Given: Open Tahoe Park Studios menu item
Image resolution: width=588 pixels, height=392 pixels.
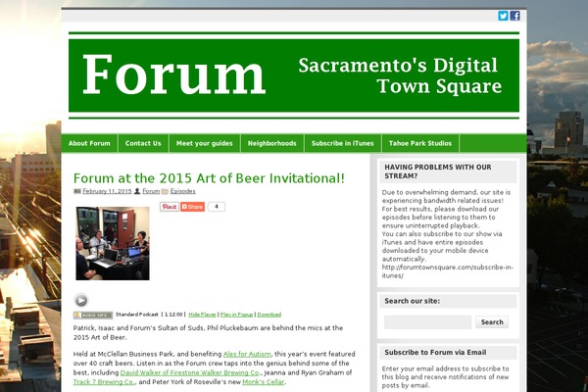Looking at the screenshot, I should (x=420, y=143).
